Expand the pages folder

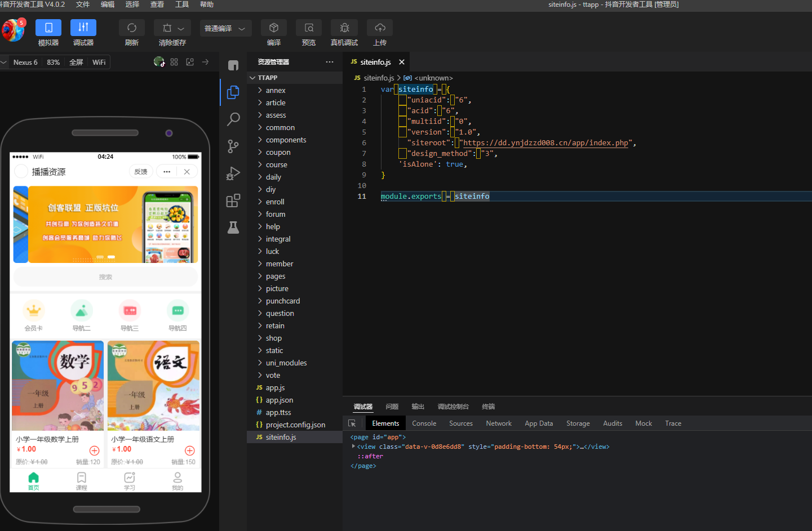[x=295, y=276]
